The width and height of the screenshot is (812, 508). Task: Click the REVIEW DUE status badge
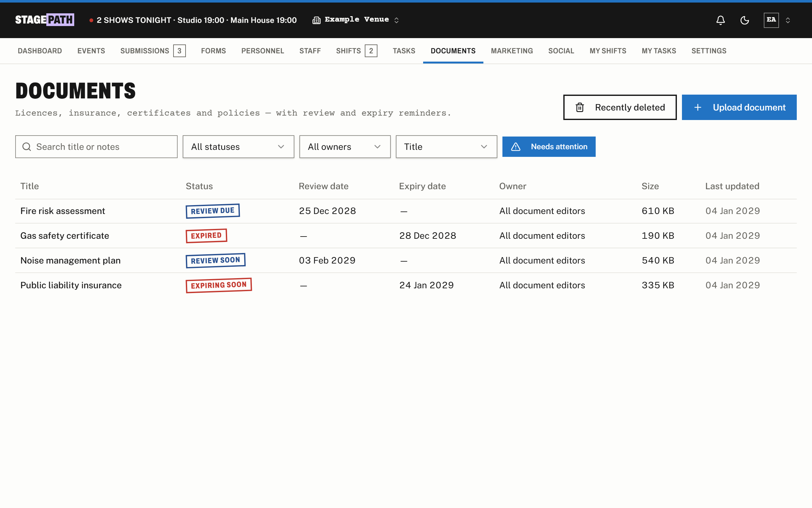(213, 211)
